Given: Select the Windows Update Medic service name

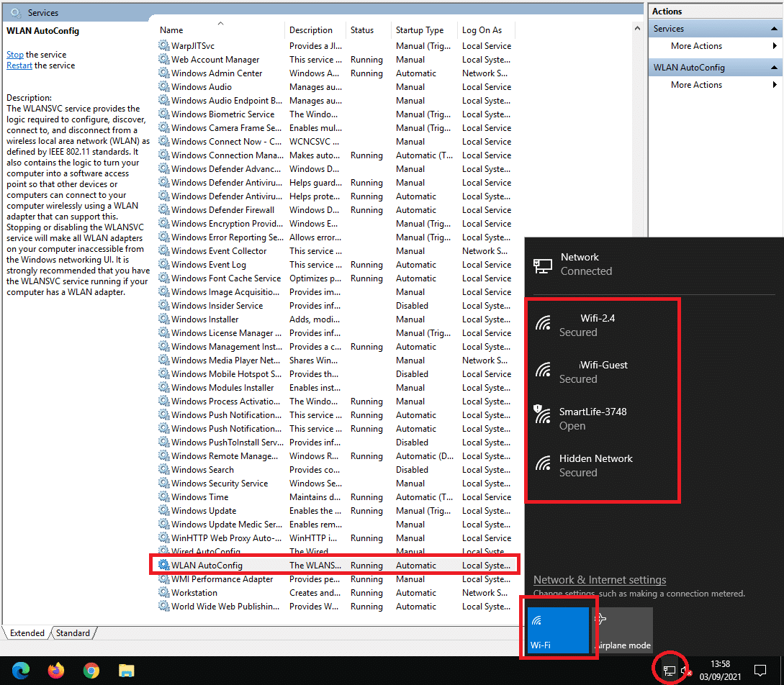Looking at the screenshot, I should tap(227, 524).
